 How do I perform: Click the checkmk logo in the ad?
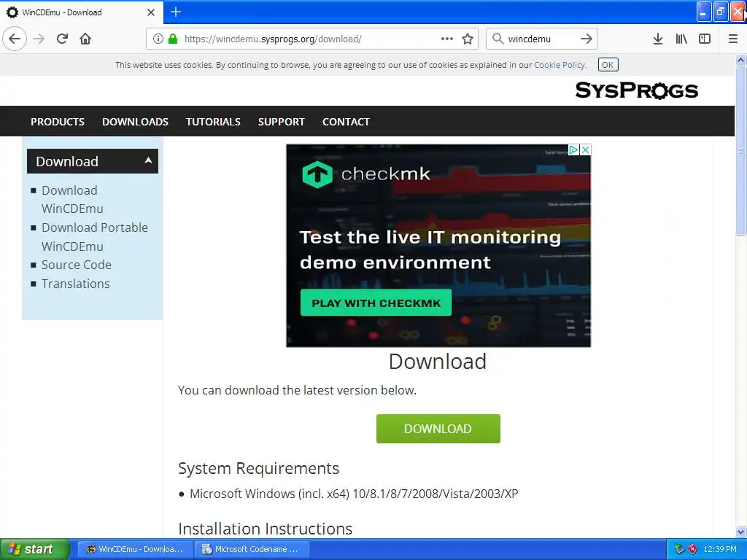click(x=366, y=174)
